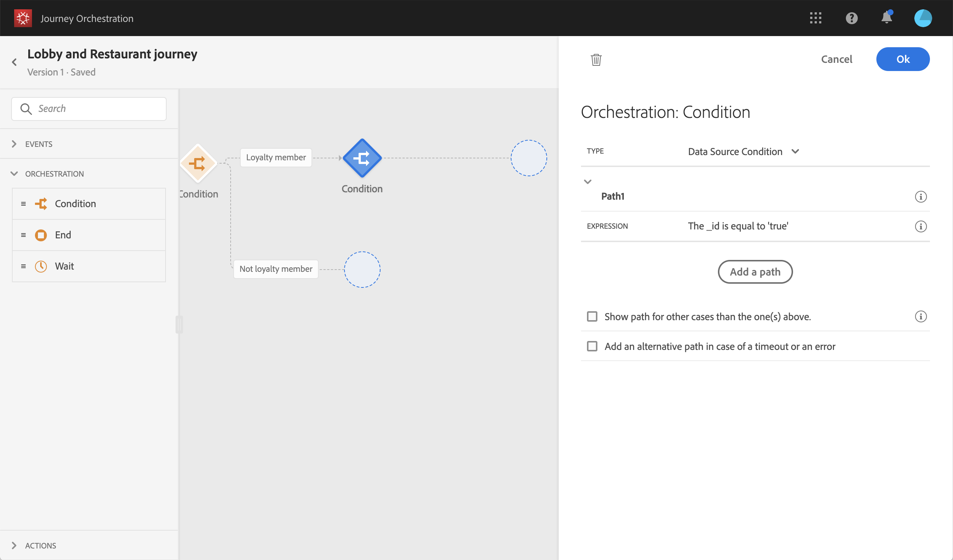Click the info icon next to Path1
The height and width of the screenshot is (560, 953).
tap(921, 197)
